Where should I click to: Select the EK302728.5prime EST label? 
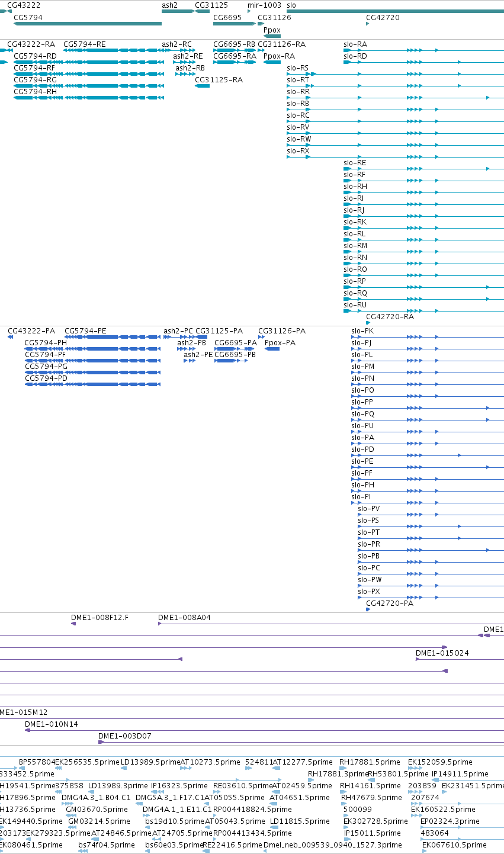pos(375,821)
